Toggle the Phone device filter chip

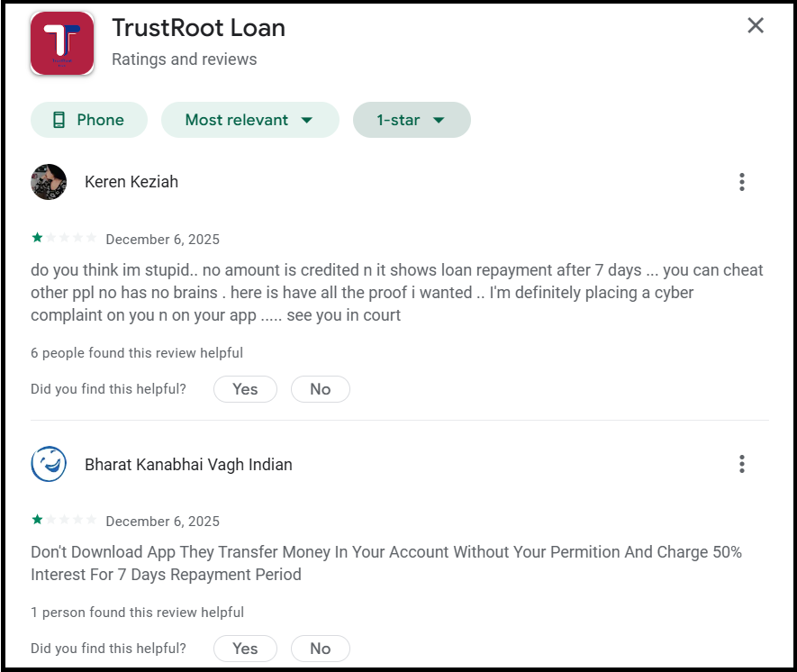(88, 119)
